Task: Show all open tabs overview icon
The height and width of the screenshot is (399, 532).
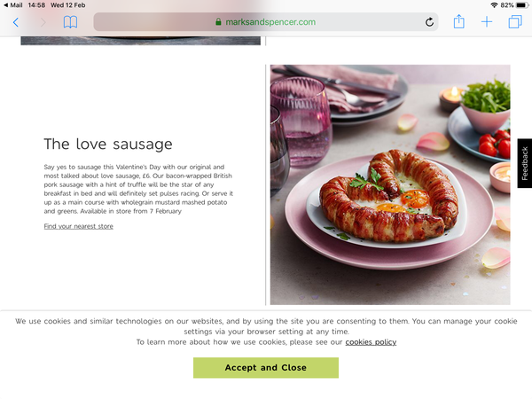Action: pos(515,22)
